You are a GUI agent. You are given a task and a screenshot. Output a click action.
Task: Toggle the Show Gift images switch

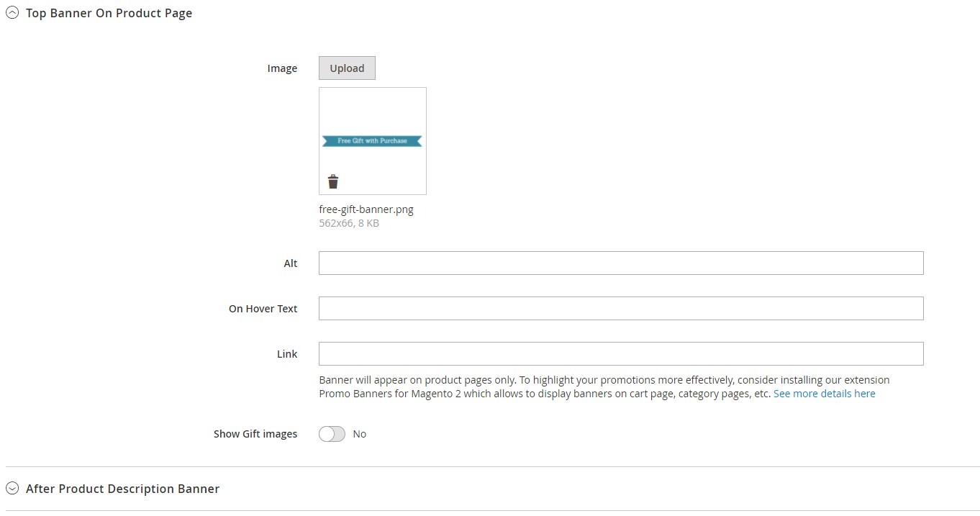click(x=332, y=434)
